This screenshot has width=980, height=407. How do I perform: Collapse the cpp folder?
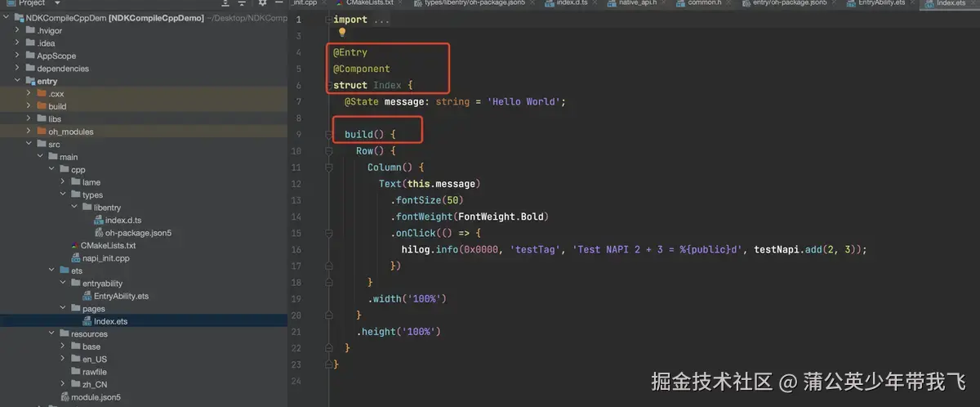point(52,169)
